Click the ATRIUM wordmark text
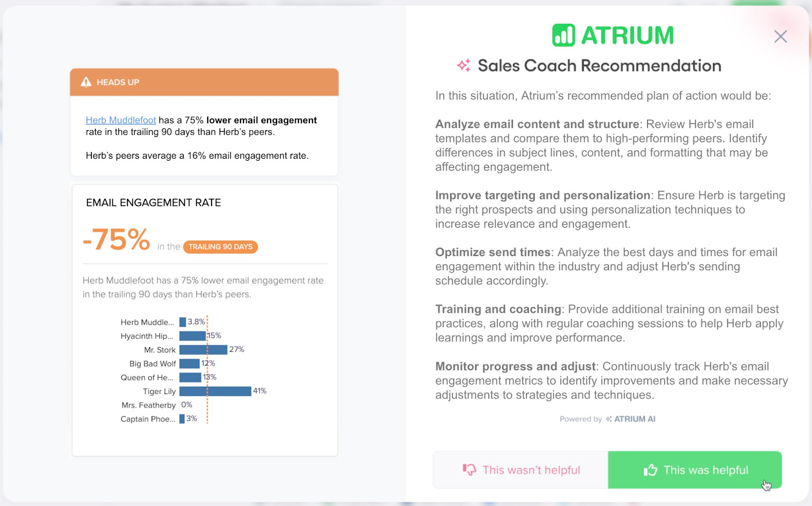 pos(627,35)
